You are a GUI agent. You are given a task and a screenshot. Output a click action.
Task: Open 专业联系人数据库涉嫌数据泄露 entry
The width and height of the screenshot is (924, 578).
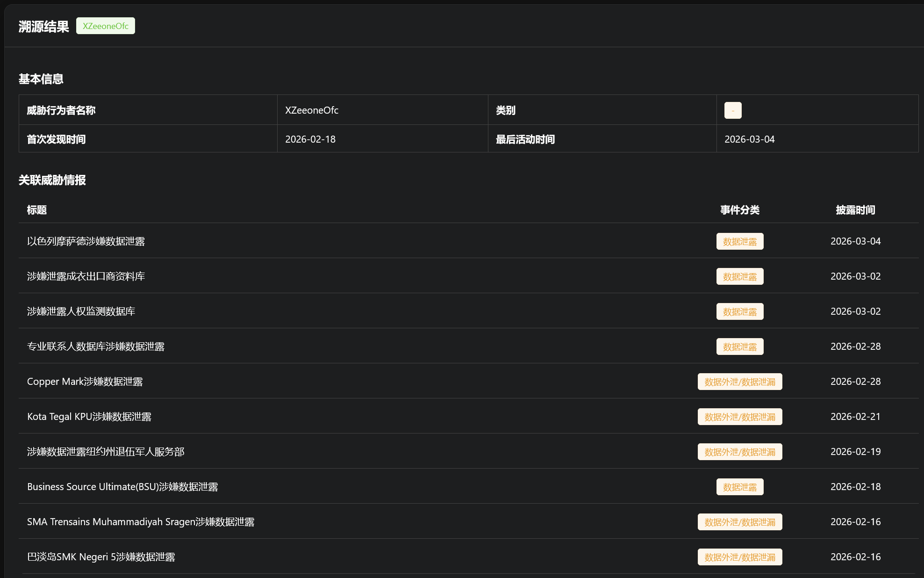pos(96,347)
